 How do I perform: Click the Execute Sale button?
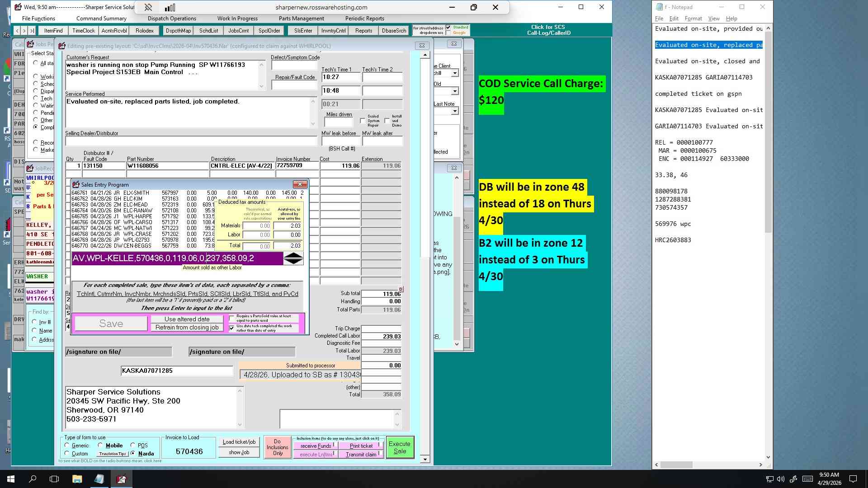point(400,447)
